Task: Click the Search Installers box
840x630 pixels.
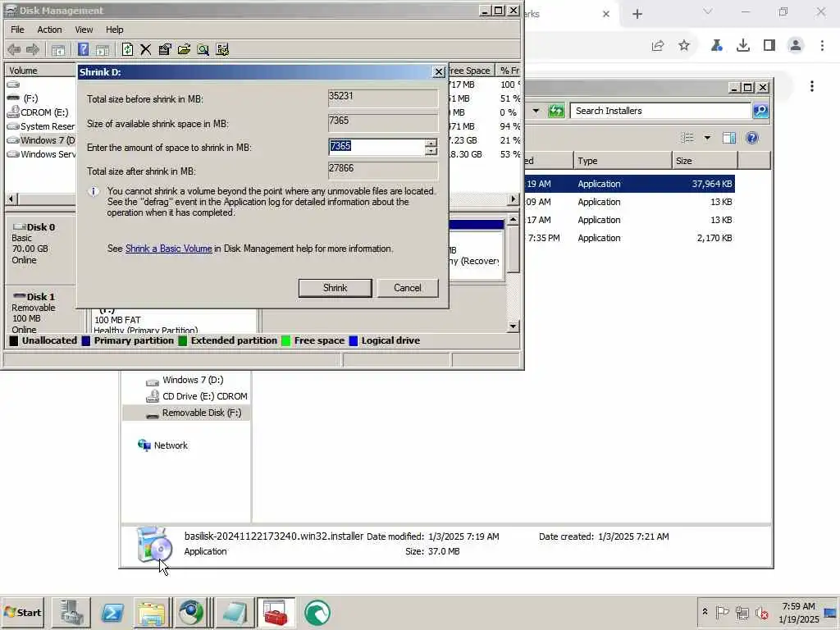Action: click(x=660, y=111)
